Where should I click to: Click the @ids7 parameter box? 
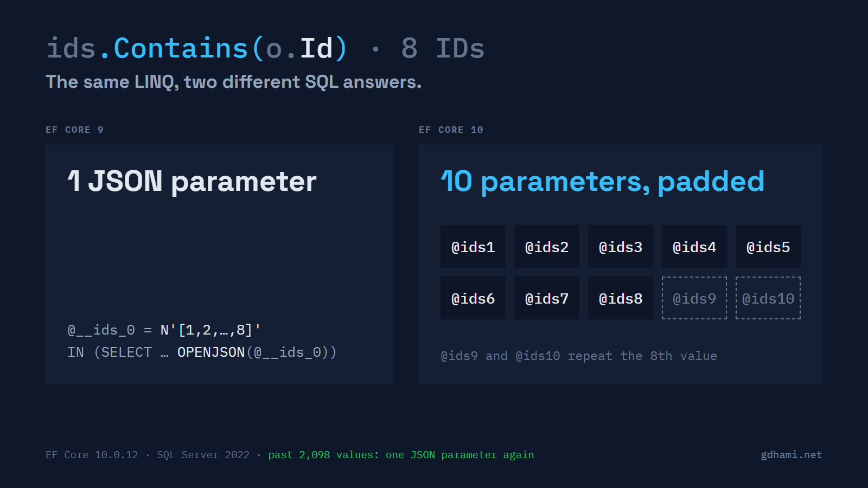coord(547,298)
